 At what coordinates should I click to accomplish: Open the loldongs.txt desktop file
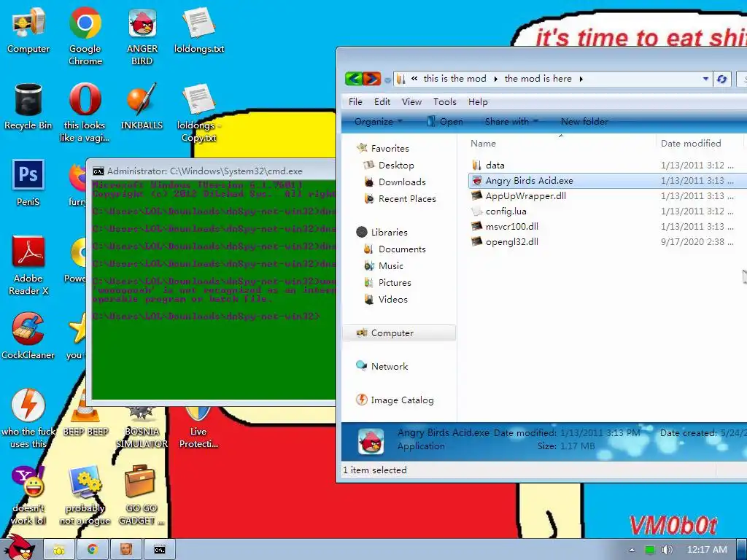[199, 31]
